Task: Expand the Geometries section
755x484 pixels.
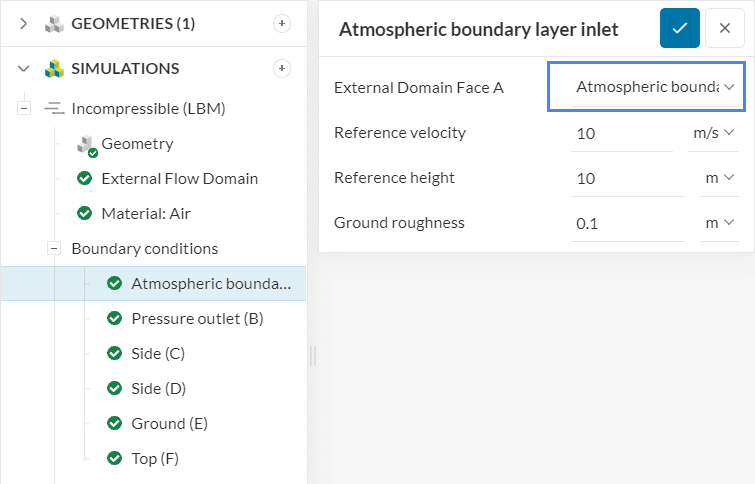Action: pyautogui.click(x=24, y=24)
